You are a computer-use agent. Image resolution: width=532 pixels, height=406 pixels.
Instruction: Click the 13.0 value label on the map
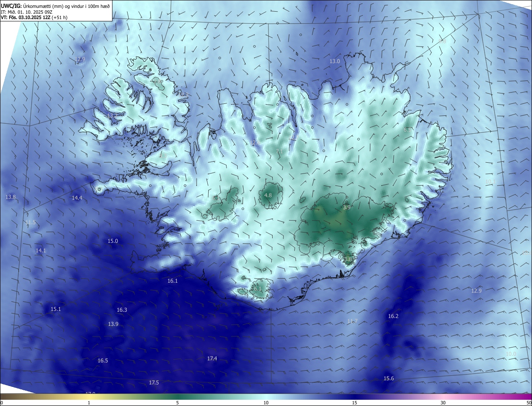pyautogui.click(x=335, y=61)
